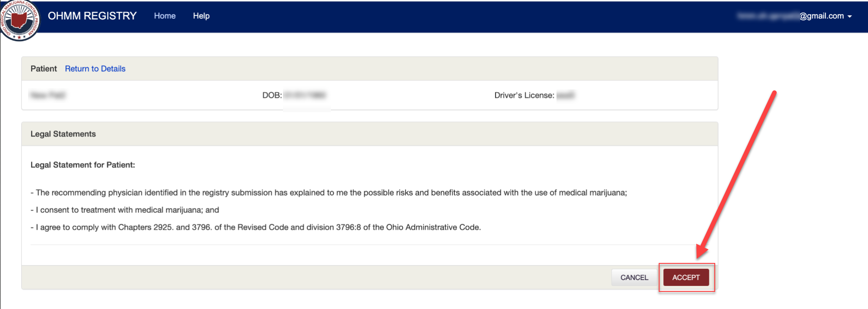Screen dimensions: 868x309
Task: Follow the Return to Details link
Action: [x=95, y=69]
